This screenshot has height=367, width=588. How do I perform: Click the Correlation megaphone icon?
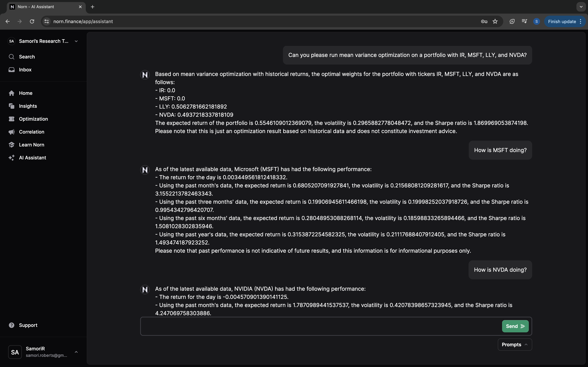click(11, 132)
